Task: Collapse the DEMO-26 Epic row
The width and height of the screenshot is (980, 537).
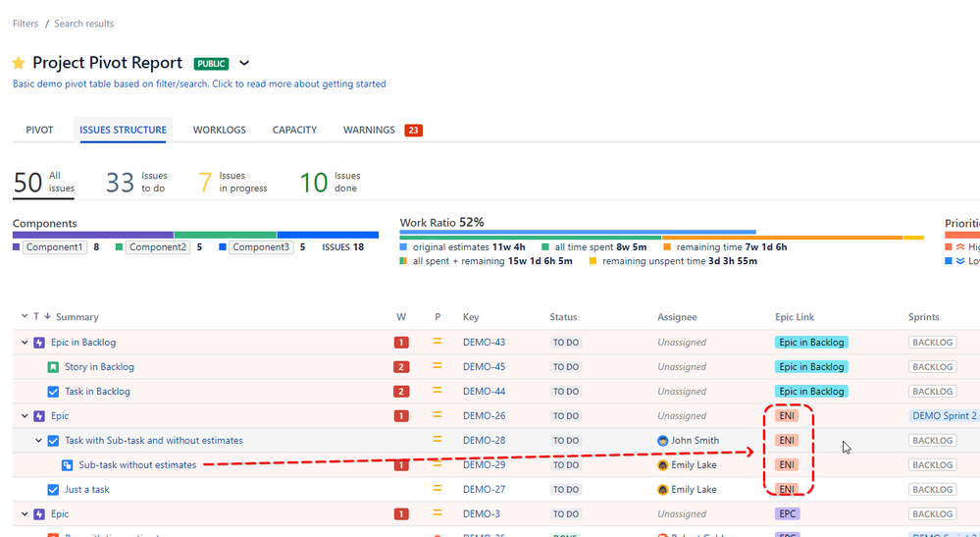Action: point(25,415)
